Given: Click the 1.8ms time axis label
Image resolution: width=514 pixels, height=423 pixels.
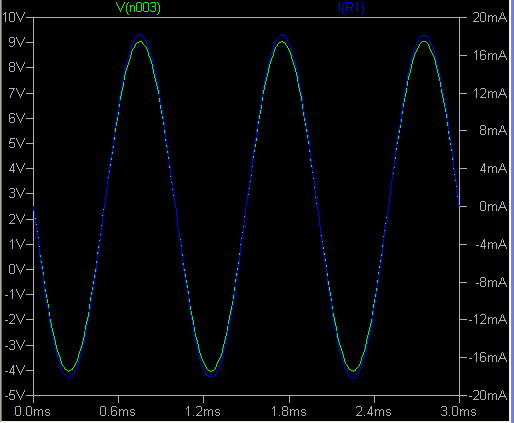Looking at the screenshot, I should (289, 411).
